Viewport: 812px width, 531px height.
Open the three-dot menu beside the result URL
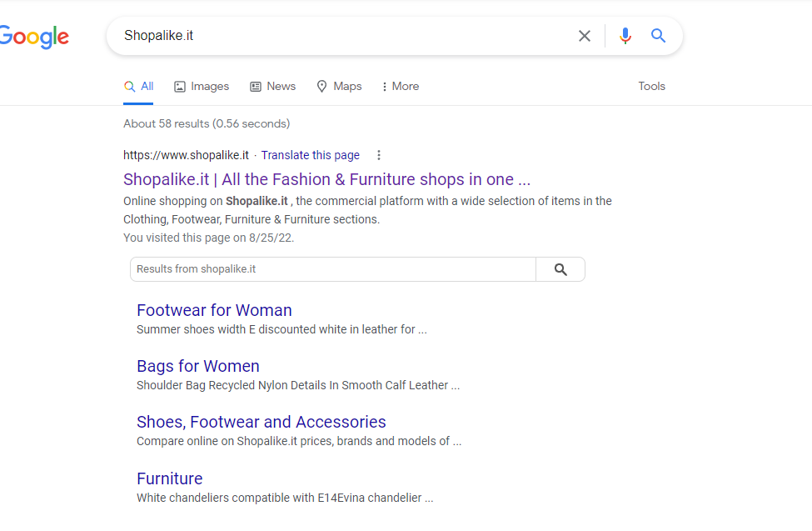(x=379, y=155)
